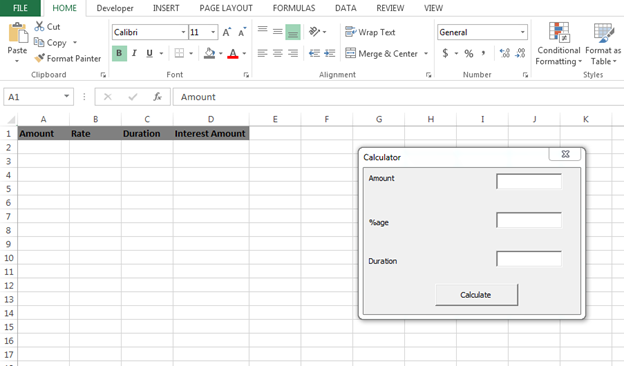Decrease cell indent

314,53
